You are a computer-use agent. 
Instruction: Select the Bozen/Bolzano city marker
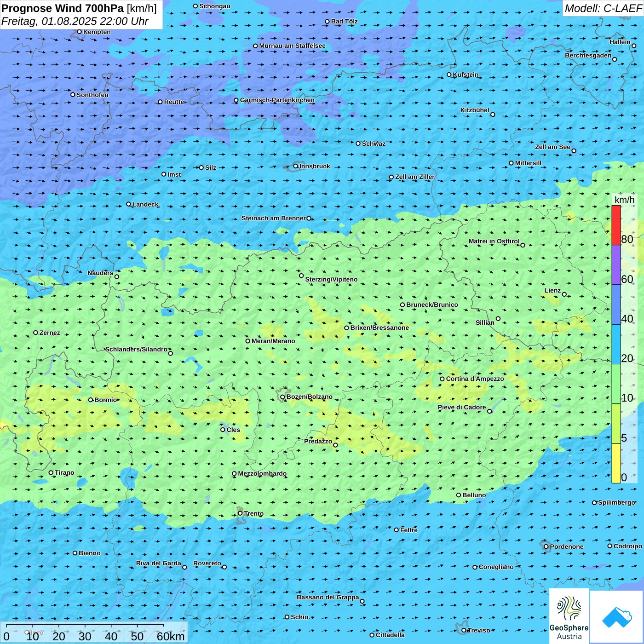click(282, 397)
